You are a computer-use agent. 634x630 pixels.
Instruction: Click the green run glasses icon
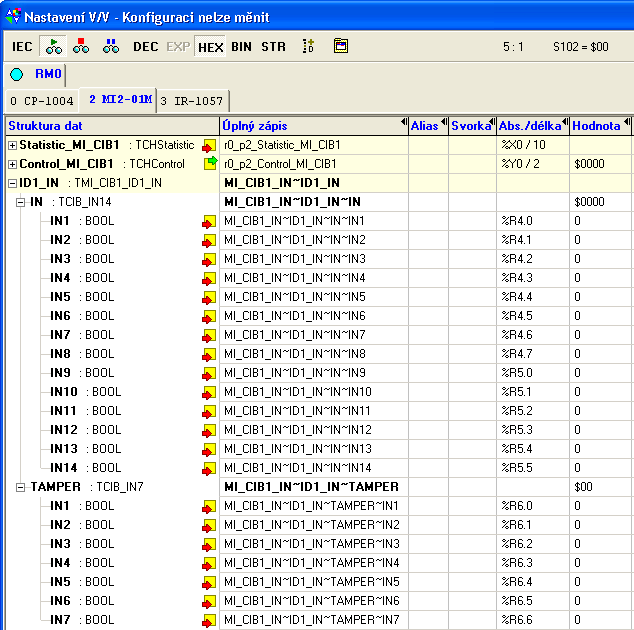pos(54,47)
